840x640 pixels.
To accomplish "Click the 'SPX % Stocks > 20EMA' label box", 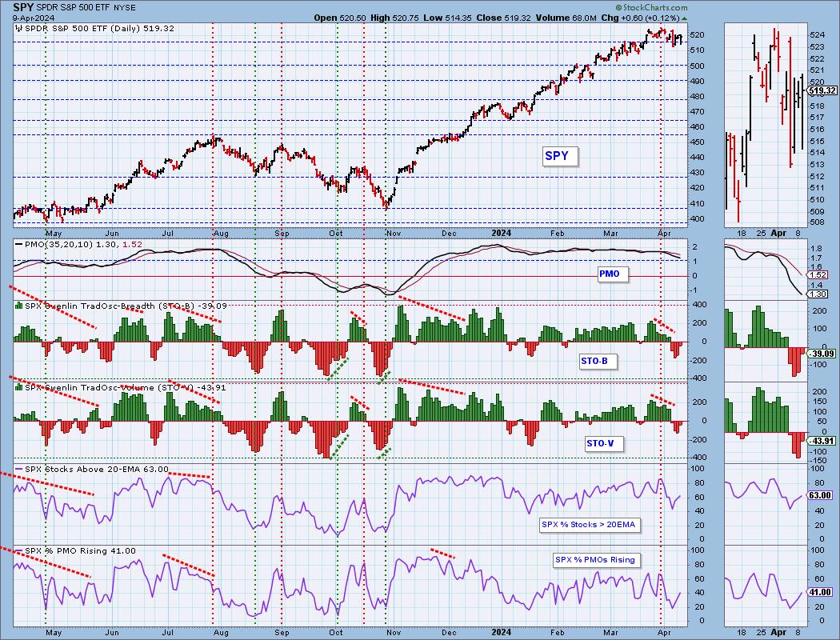I will point(589,525).
